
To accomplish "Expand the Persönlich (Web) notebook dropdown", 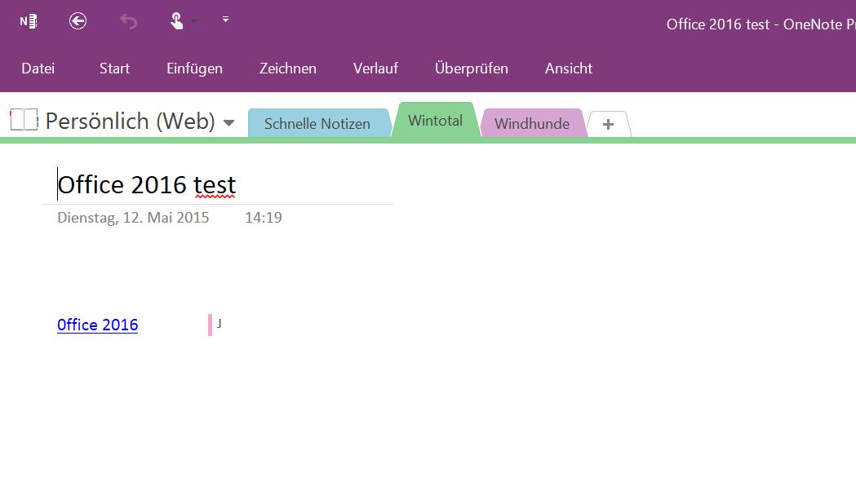I will coord(229,122).
